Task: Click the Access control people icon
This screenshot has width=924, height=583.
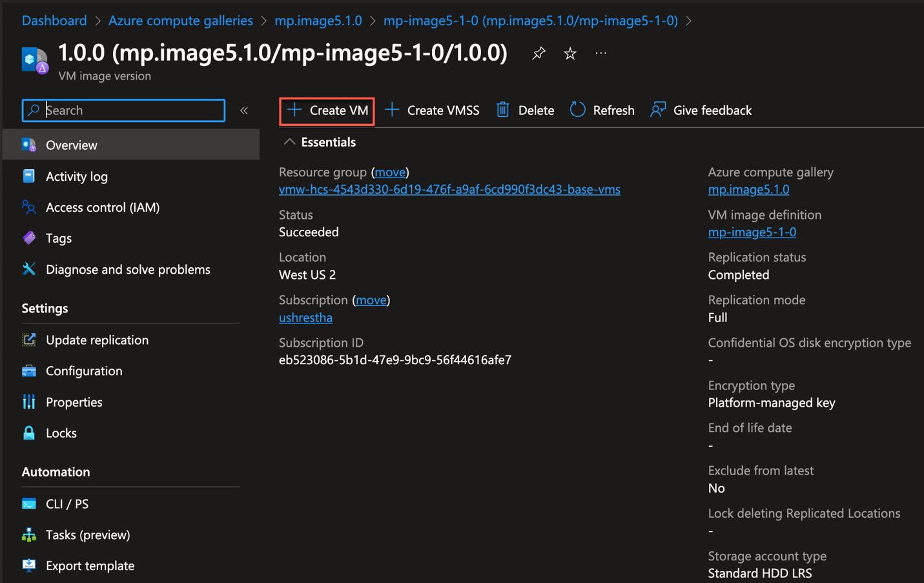Action: [x=29, y=207]
